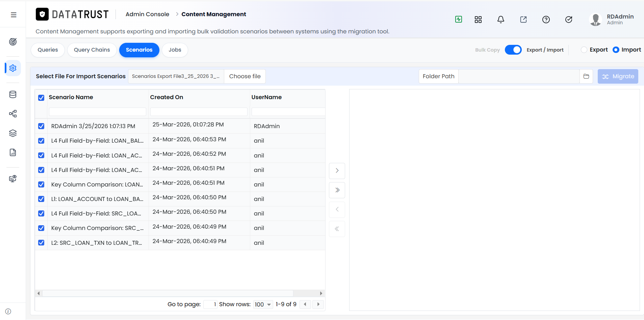Uncheck the RDAdmin 3/25/2026 scenario row
The width and height of the screenshot is (644, 320).
[41, 126]
